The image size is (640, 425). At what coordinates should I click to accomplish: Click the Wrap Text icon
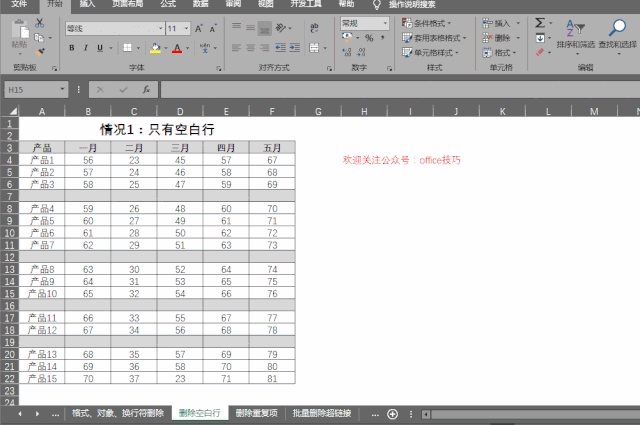click(314, 28)
